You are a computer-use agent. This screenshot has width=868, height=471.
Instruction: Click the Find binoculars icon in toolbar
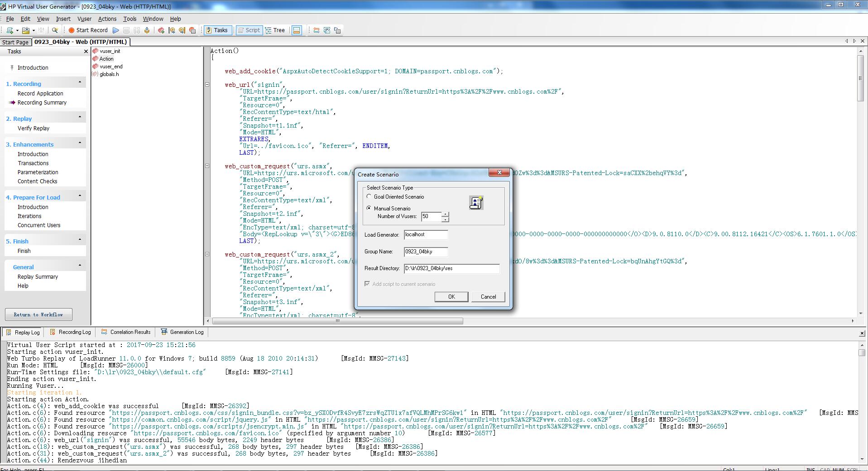[55, 30]
